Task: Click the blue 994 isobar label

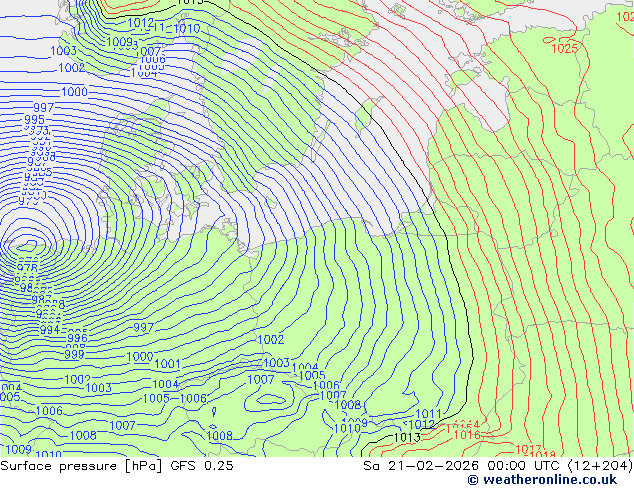Action: 50,329
